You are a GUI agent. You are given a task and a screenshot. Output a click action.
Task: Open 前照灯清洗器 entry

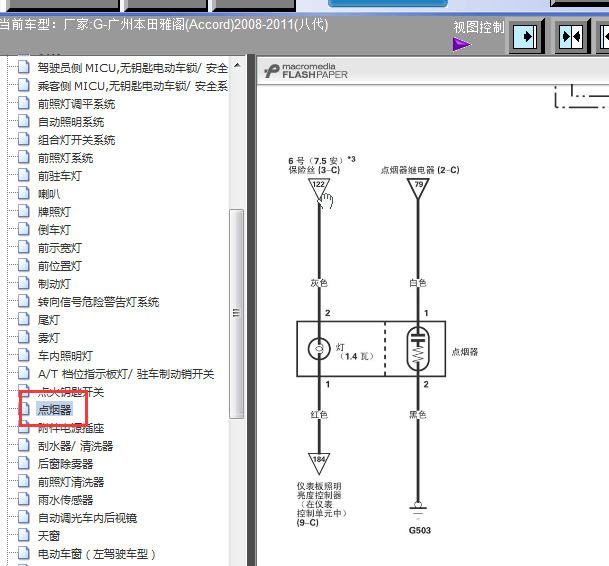click(71, 482)
